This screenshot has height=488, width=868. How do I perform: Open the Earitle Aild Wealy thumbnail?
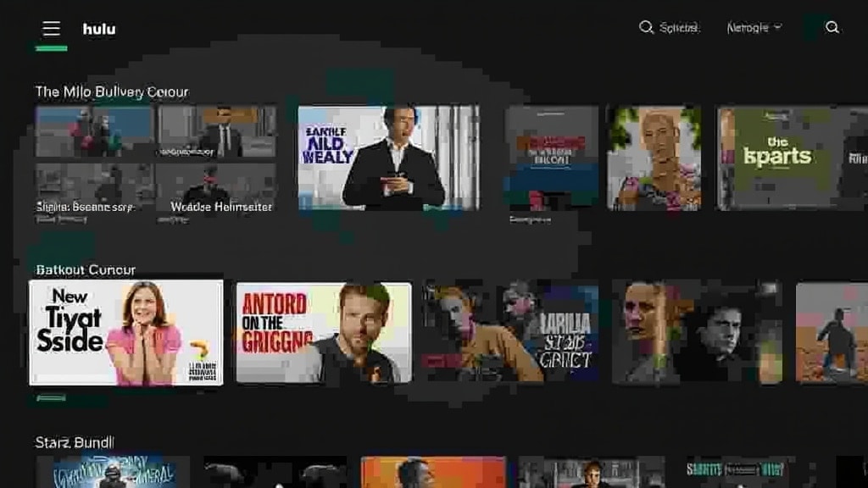pyautogui.click(x=388, y=158)
